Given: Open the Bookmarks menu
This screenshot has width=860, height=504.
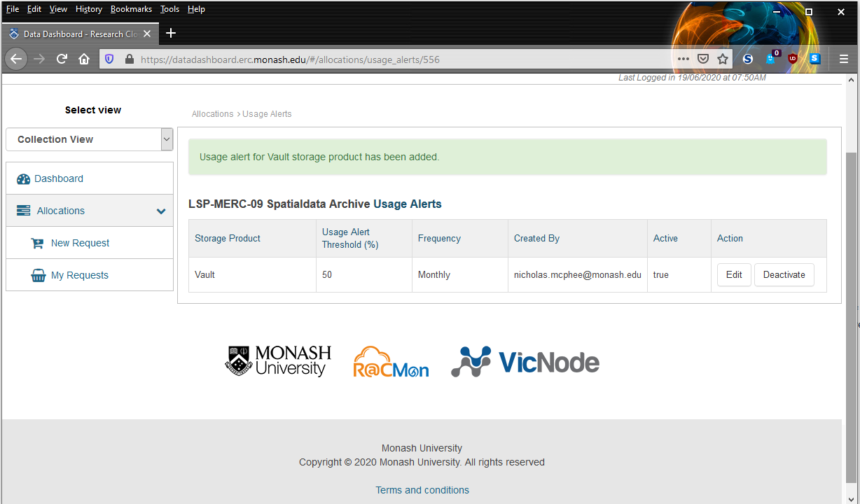Looking at the screenshot, I should click(x=131, y=9).
